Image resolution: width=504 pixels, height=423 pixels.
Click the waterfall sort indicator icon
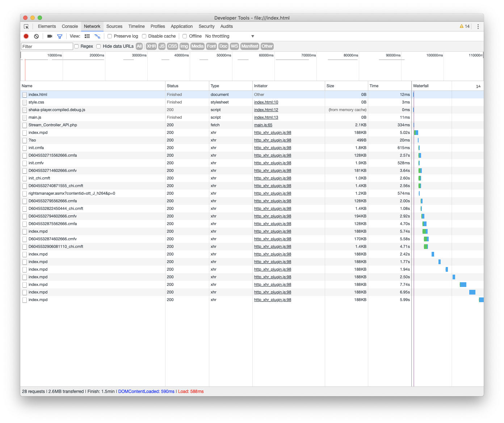pyautogui.click(x=478, y=86)
